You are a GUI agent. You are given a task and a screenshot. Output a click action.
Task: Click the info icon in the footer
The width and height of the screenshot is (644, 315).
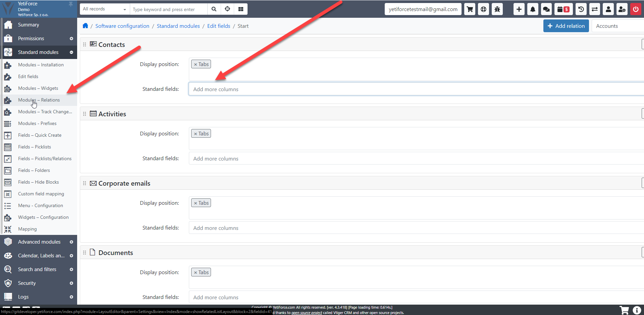[x=637, y=310]
